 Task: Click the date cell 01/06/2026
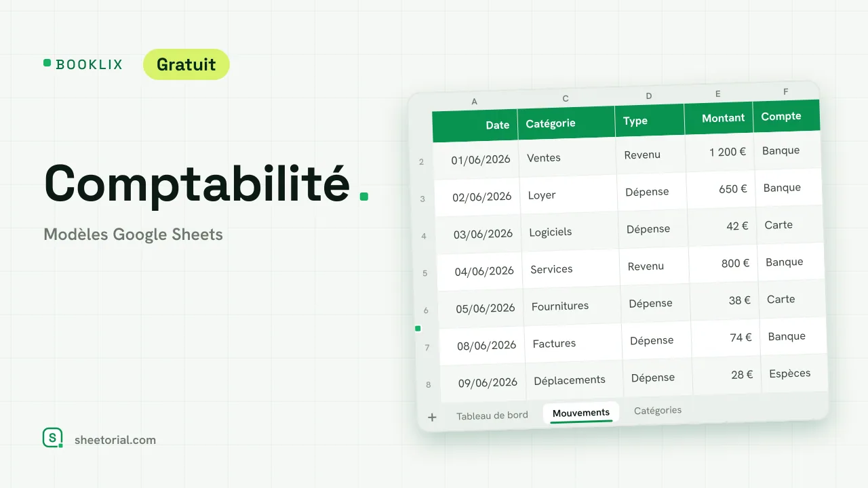click(x=476, y=160)
